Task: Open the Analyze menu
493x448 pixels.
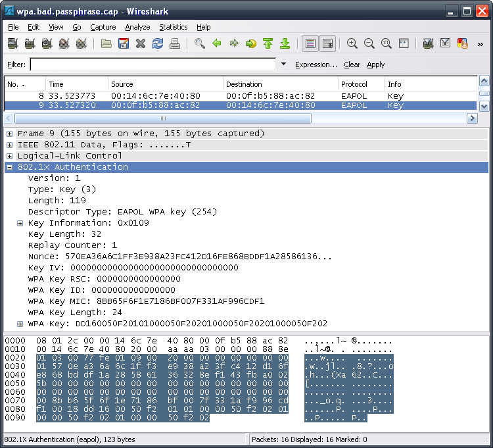Action: [137, 27]
